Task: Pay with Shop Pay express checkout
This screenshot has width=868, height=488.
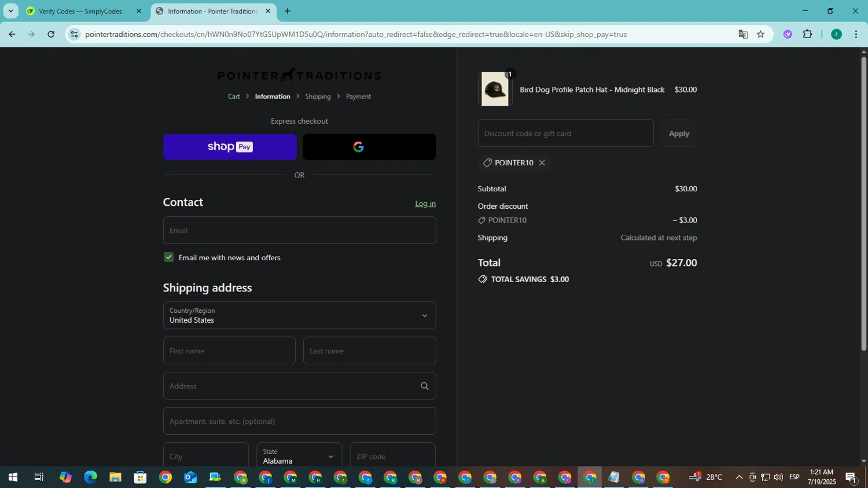Action: (x=230, y=147)
